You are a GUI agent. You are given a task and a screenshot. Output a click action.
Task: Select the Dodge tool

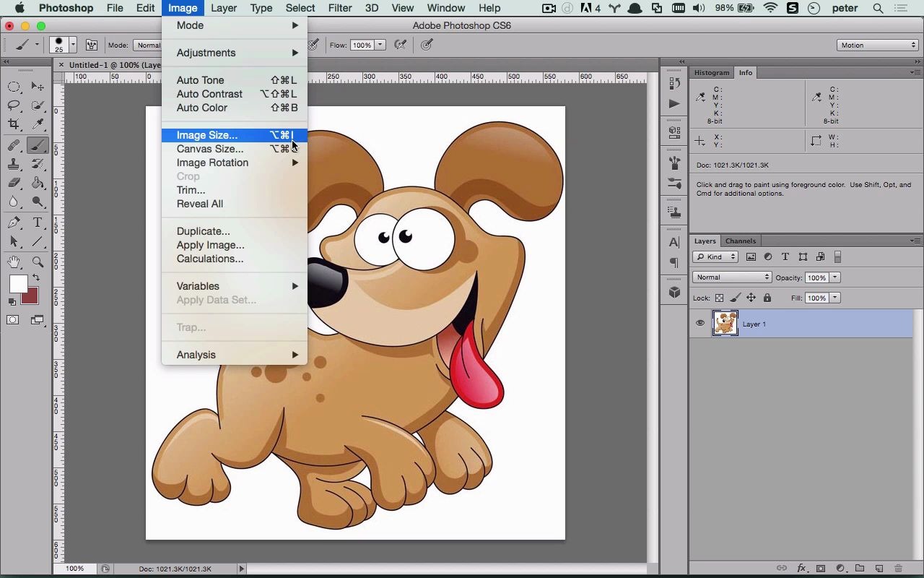click(x=38, y=202)
